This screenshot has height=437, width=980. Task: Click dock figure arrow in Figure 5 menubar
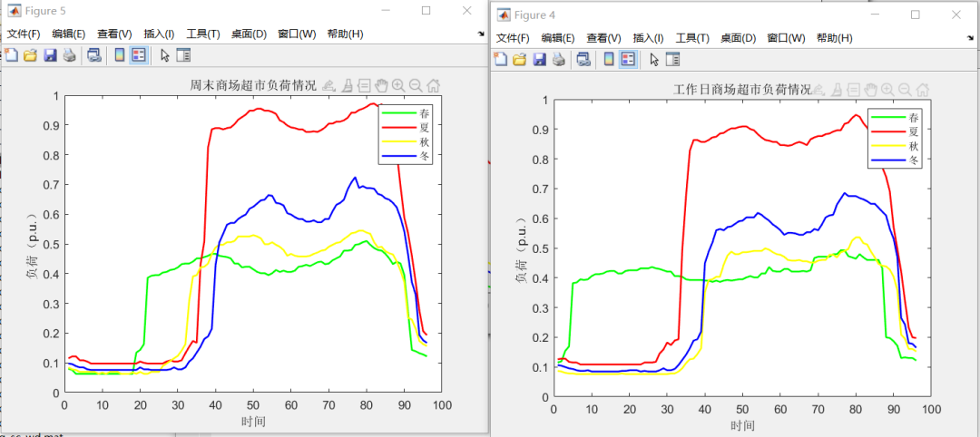481,34
